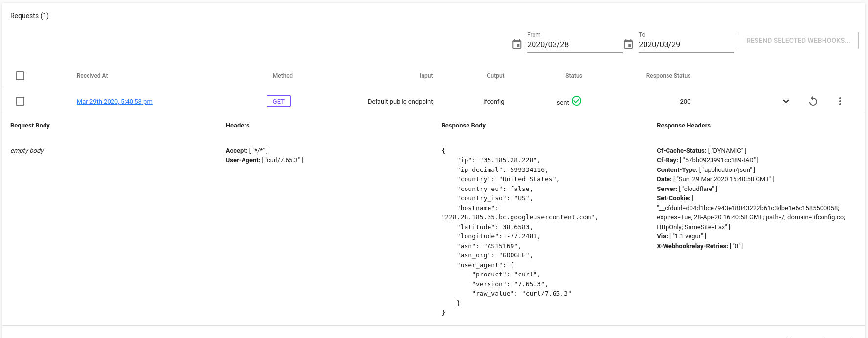Click the green sent status checkmark icon
The image size is (868, 338).
577,101
